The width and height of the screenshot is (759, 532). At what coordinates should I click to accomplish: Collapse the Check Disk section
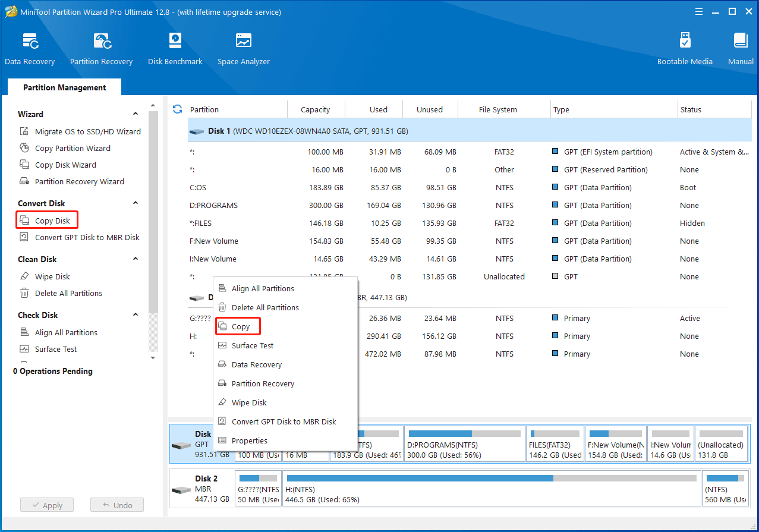(x=136, y=315)
